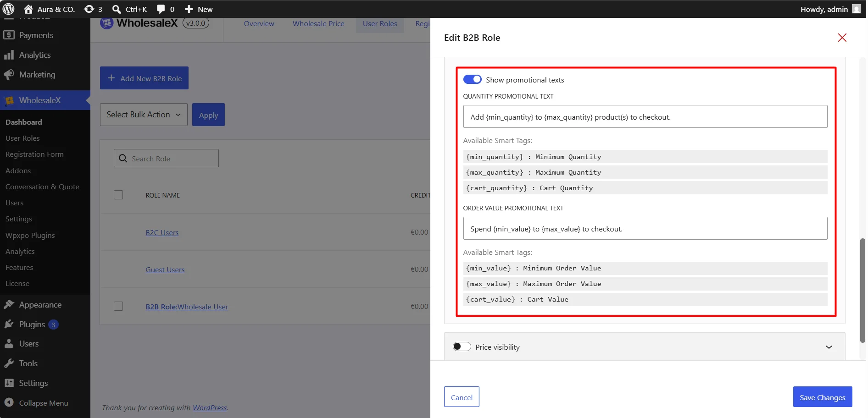
Task: Tick checkbox for B2B Role:Wholesale User
Action: click(x=118, y=306)
